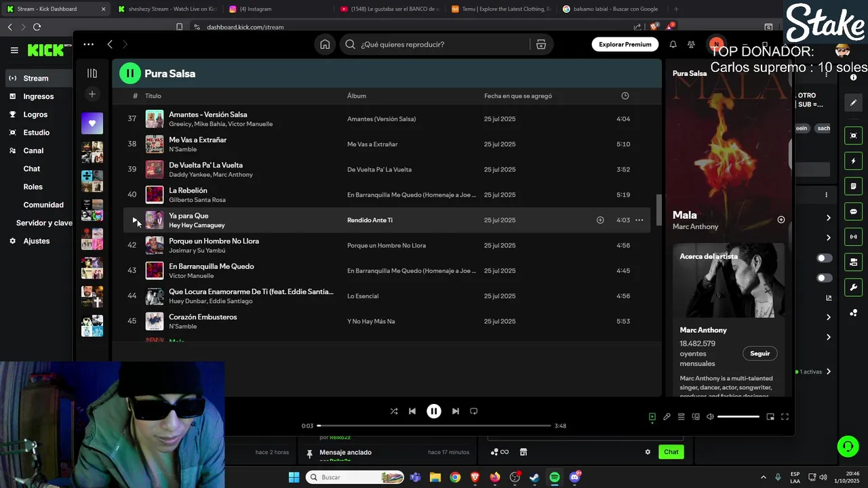Open Ajustes in Kick sidebar
This screenshot has height=488, width=868.
pyautogui.click(x=37, y=241)
